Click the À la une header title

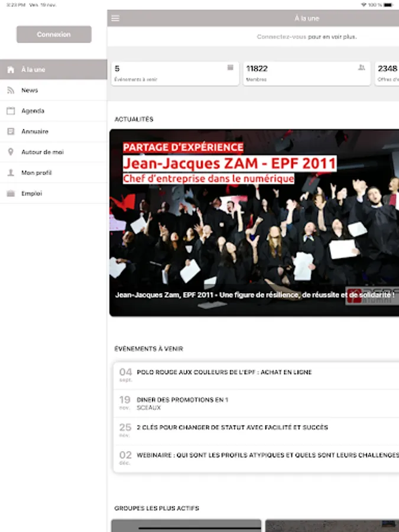click(307, 18)
